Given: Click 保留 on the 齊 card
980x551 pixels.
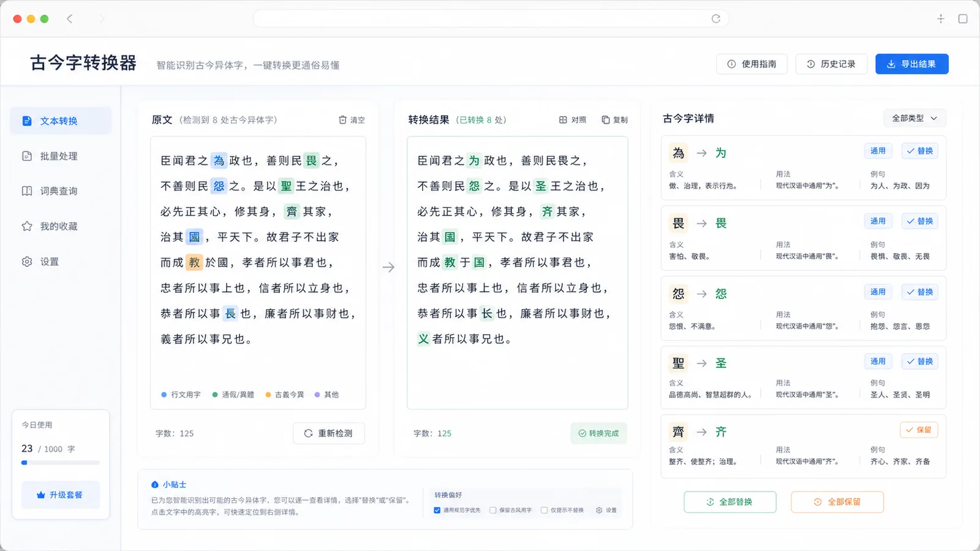Looking at the screenshot, I should click(x=919, y=430).
